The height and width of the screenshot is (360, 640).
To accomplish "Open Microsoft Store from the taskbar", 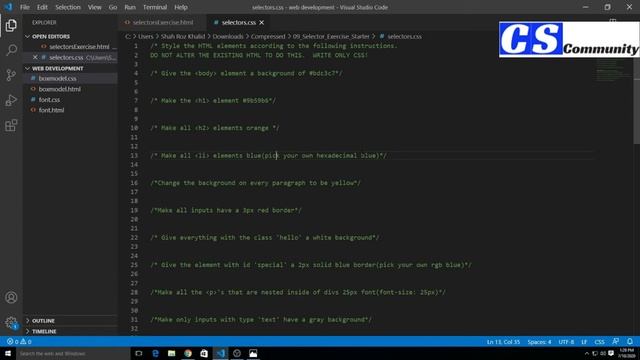I will [x=204, y=353].
